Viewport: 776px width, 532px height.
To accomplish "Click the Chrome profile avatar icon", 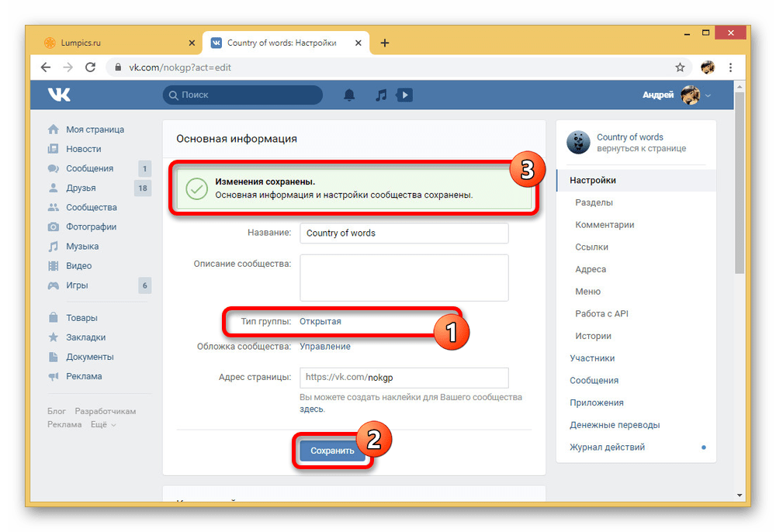I will click(708, 67).
